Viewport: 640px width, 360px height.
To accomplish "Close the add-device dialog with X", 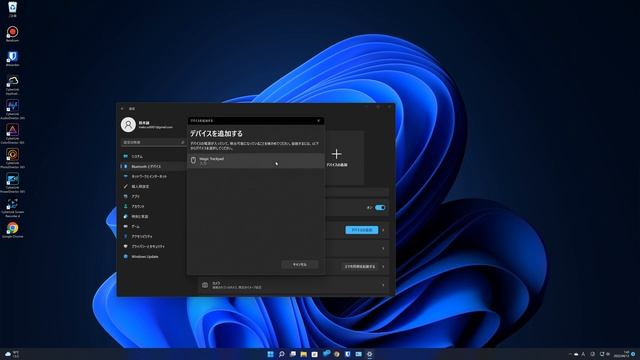I will (319, 121).
